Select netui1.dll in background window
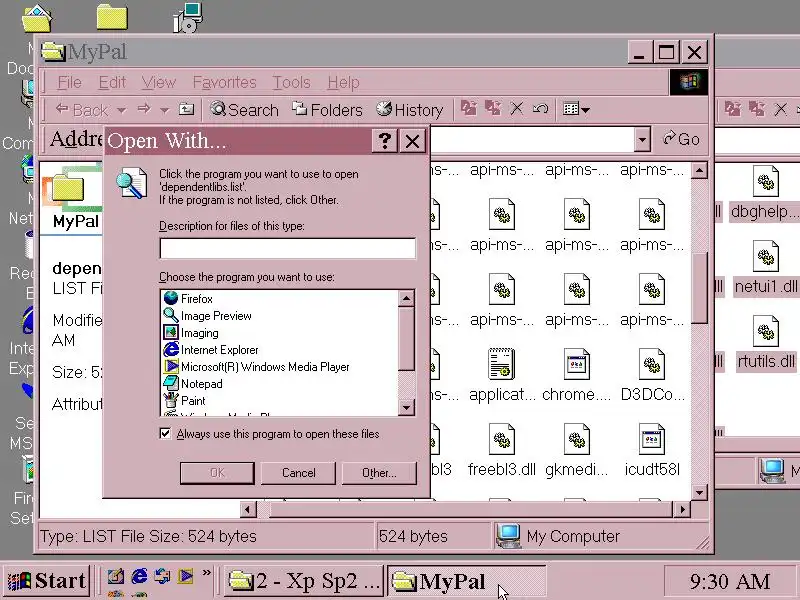This screenshot has height=600, width=800. coord(765,257)
